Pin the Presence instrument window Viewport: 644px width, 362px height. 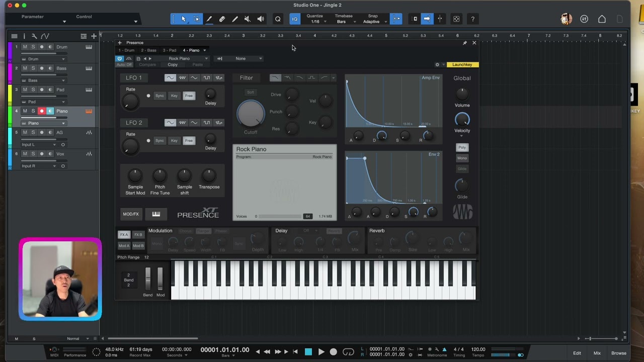(x=465, y=43)
